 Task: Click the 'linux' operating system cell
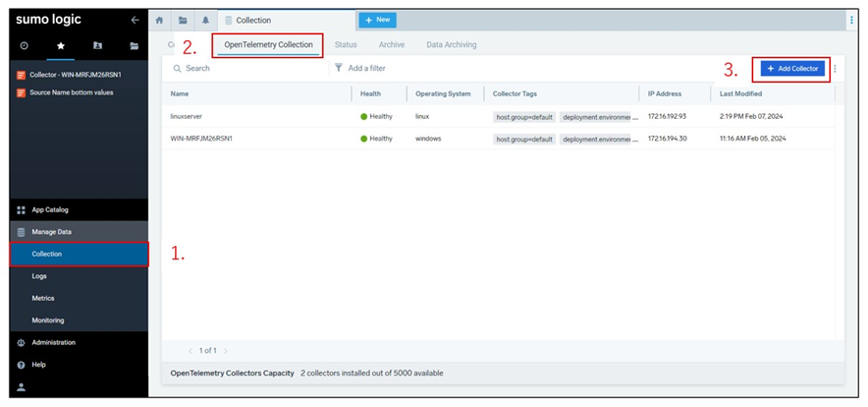pos(422,116)
